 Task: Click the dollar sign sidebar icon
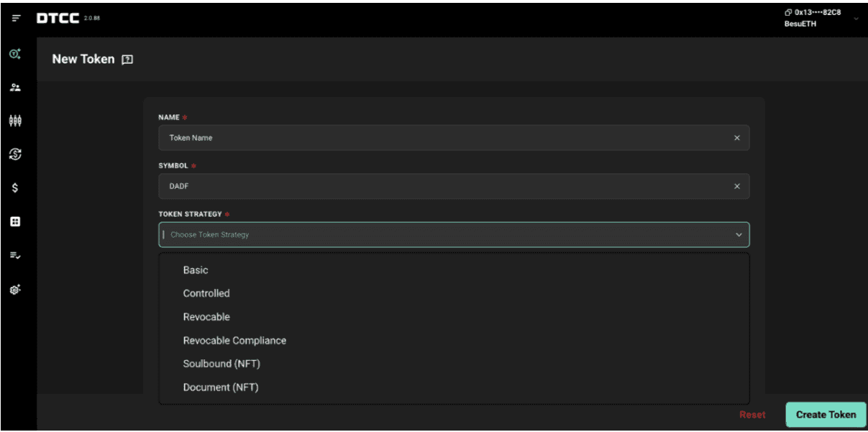click(15, 188)
